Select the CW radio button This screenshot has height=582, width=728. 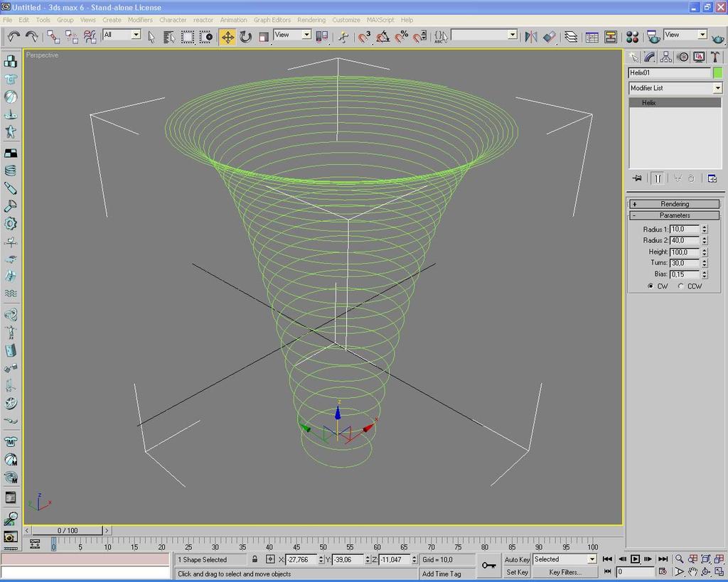tap(651, 286)
